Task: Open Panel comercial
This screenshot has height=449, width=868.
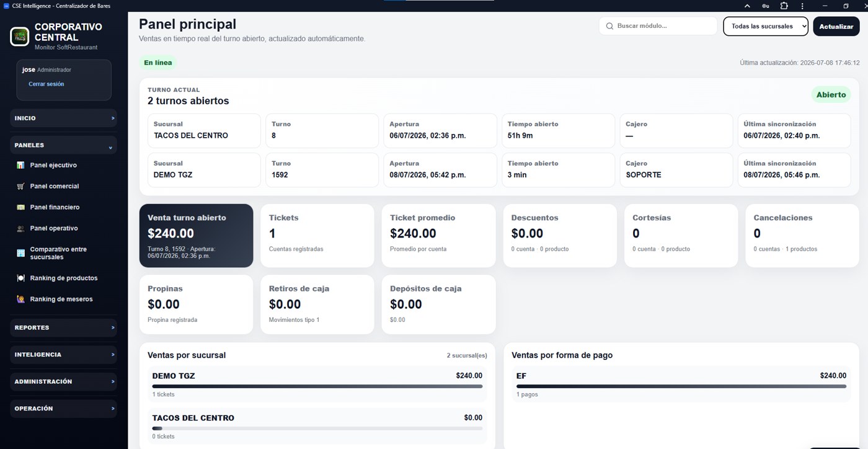Action: [x=55, y=187]
